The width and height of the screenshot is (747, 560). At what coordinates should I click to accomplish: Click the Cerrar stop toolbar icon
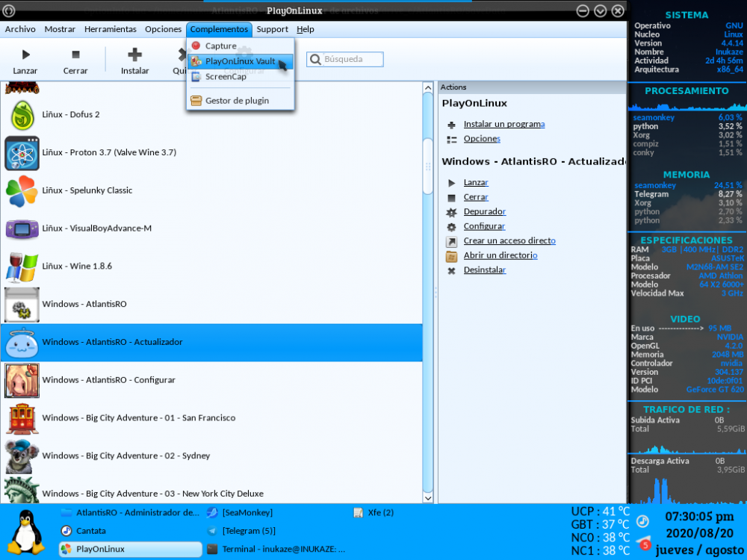75,55
